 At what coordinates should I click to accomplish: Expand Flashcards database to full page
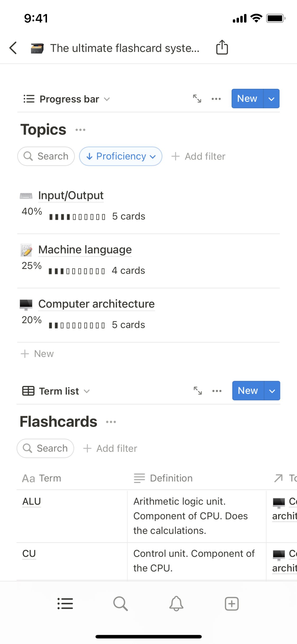(x=198, y=391)
